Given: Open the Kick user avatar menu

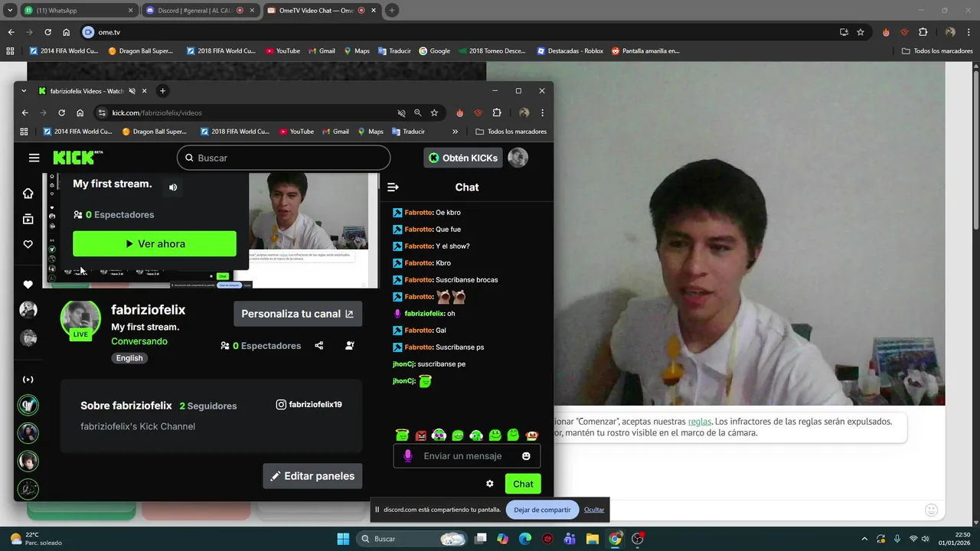Looking at the screenshot, I should point(518,158).
